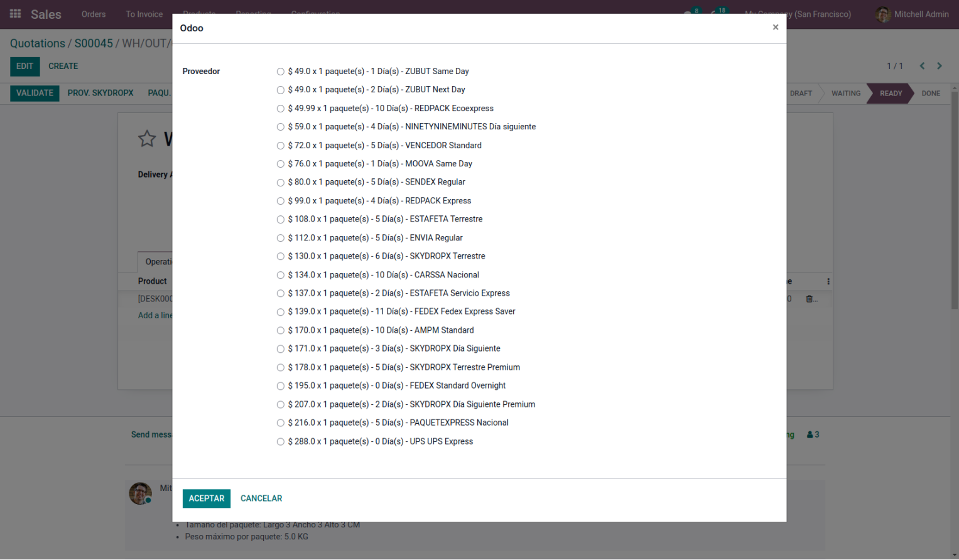The image size is (959, 560).
Task: Pick UPS Express $288.0 option
Action: (281, 442)
